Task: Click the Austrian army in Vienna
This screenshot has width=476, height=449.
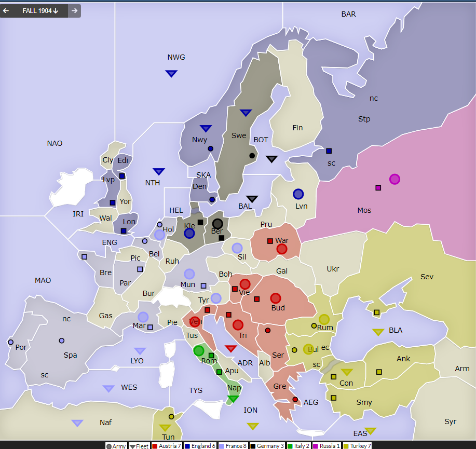Action: [x=244, y=284]
